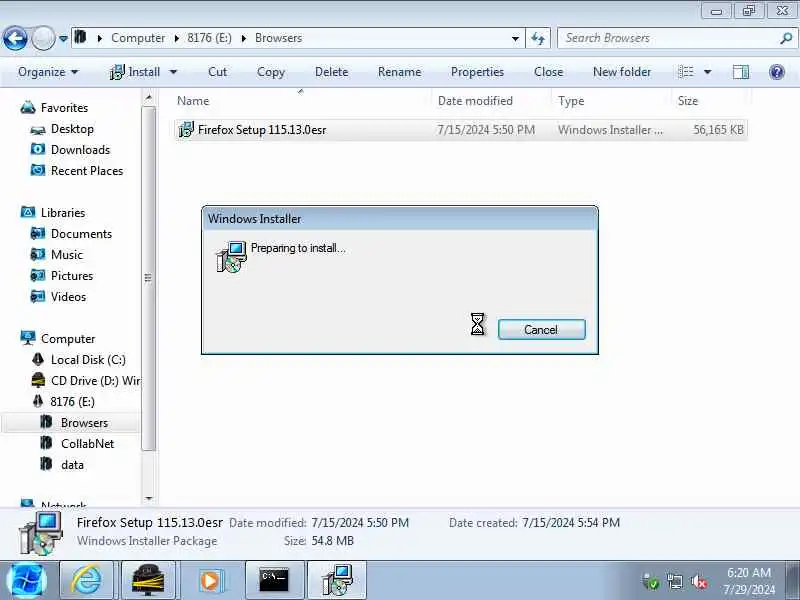This screenshot has height=600, width=800.
Task: Click the Firefox Setup installer file icon
Action: [x=186, y=130]
